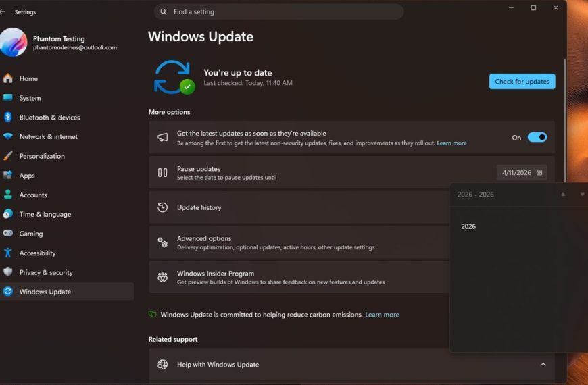Click 'Last checked: Today, 11:40 AM' text
The height and width of the screenshot is (385, 588).
coord(248,83)
